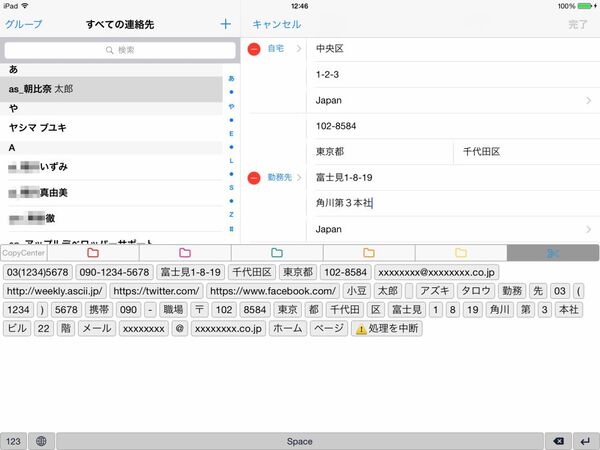Insert snippet 090-1234-5678

point(114,272)
